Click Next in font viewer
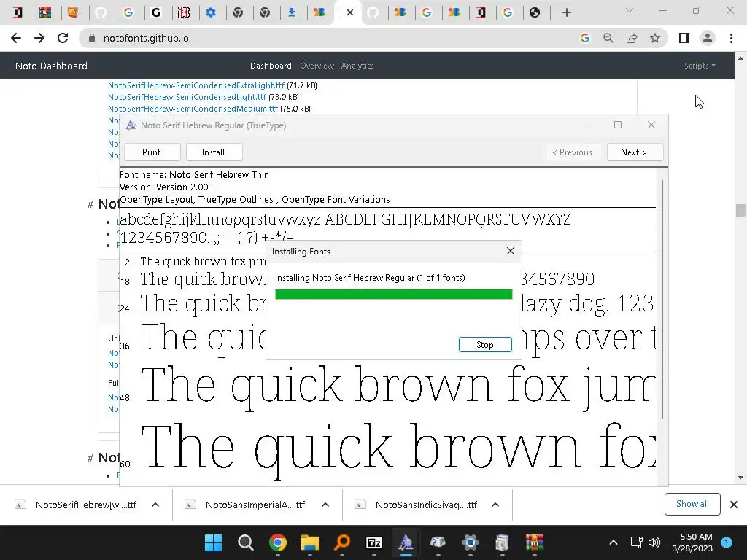 coord(634,152)
